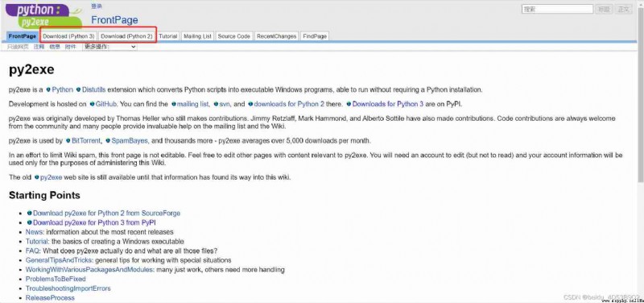Open the Download (Python 2) tab

(x=126, y=36)
